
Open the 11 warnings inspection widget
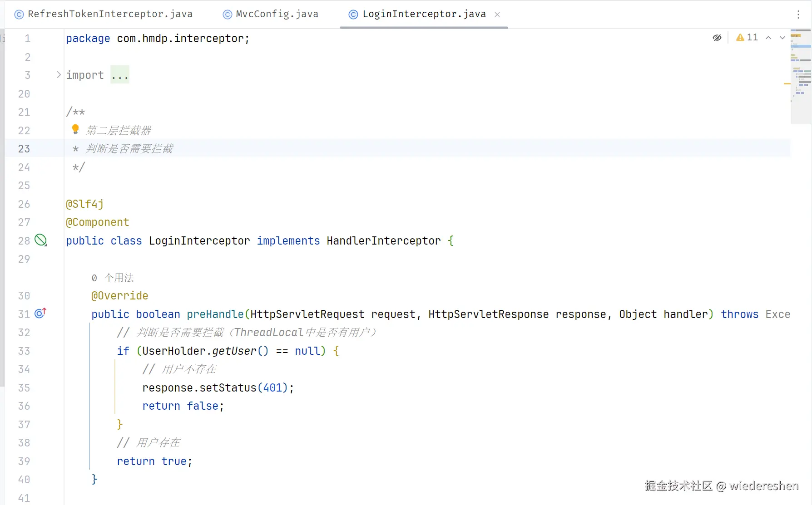coord(747,37)
